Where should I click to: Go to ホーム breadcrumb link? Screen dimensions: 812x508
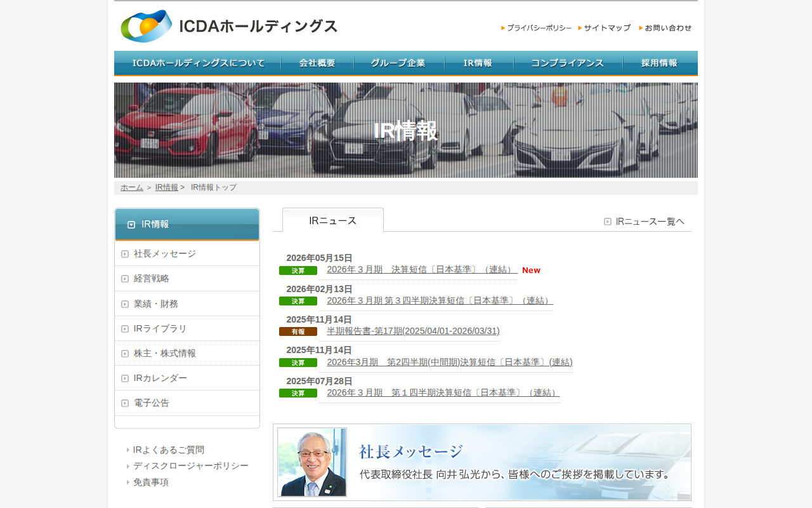coord(132,187)
